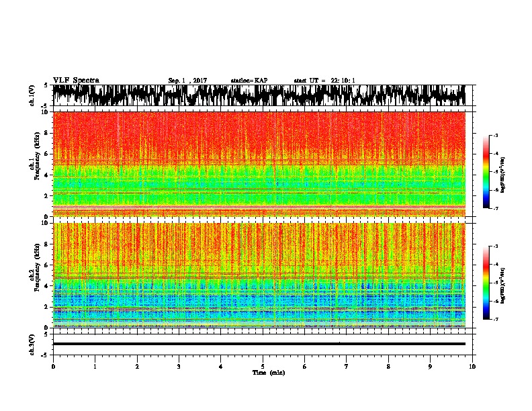The image size is (532, 411).
Task: Click the ch.2 "Frequency (kHz)" axis label
Action: pyautogui.click(x=37, y=267)
